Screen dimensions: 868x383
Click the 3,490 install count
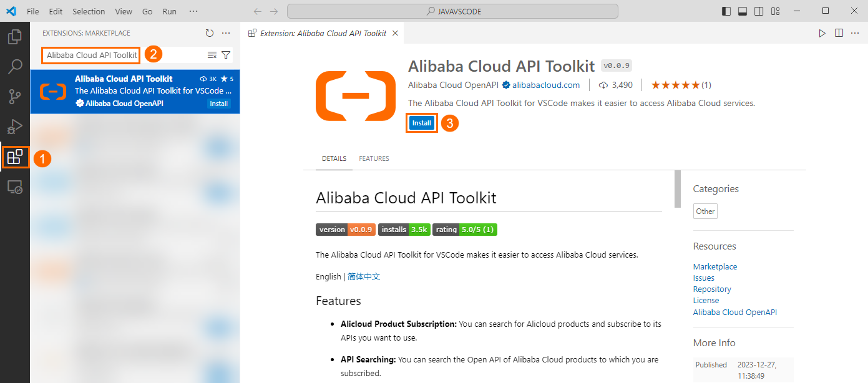[x=616, y=85]
